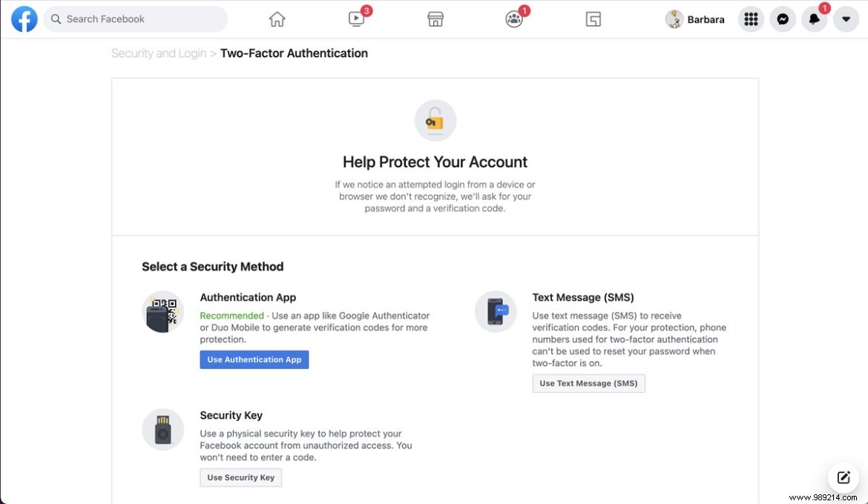Open the account menu dropdown arrow

coord(846,19)
